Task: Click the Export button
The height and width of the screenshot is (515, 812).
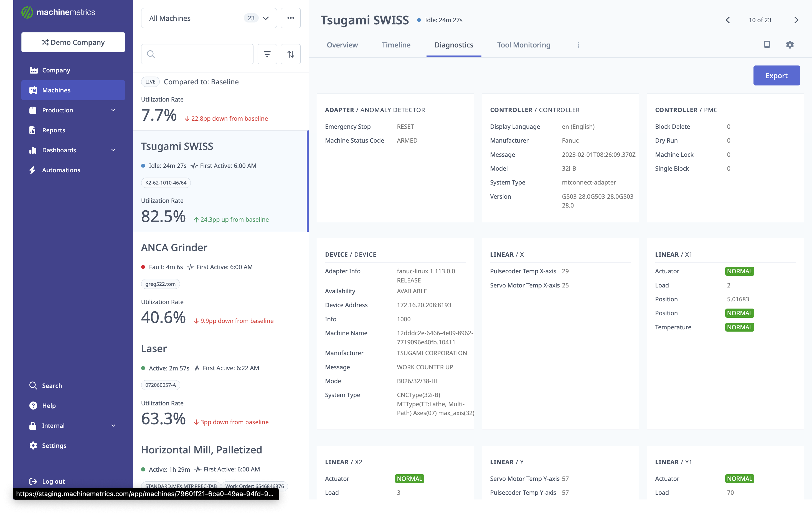Action: (x=776, y=75)
